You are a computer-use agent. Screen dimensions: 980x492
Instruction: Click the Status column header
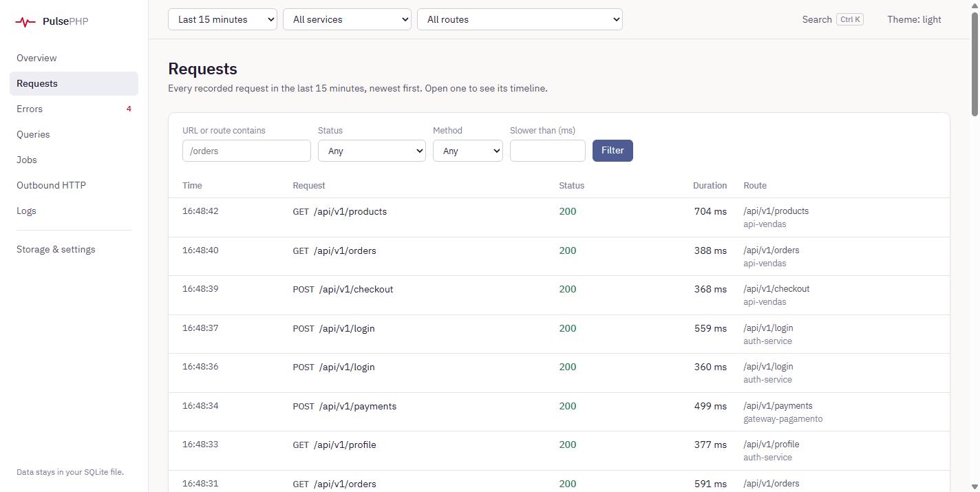tap(571, 186)
